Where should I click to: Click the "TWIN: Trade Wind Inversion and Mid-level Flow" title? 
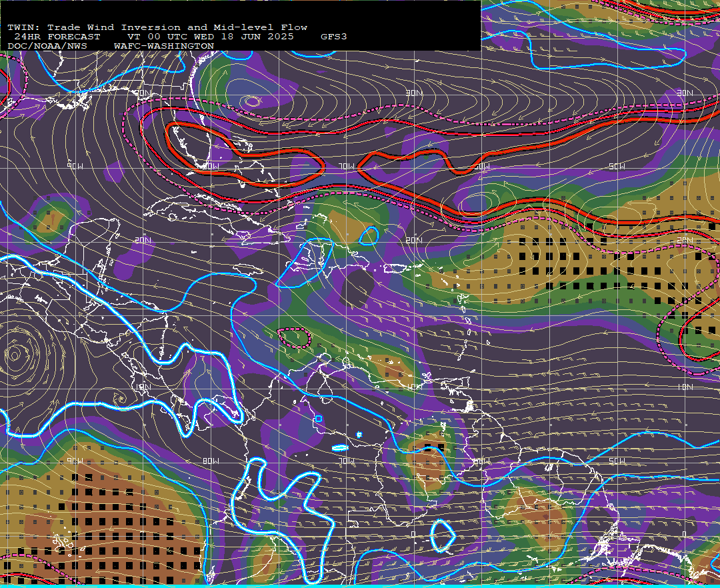click(x=157, y=27)
